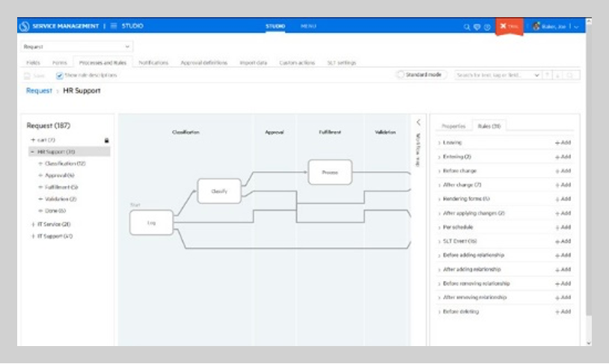Click the Request breadcrumb link
Viewport: 609px width, 364px height.
coord(39,90)
